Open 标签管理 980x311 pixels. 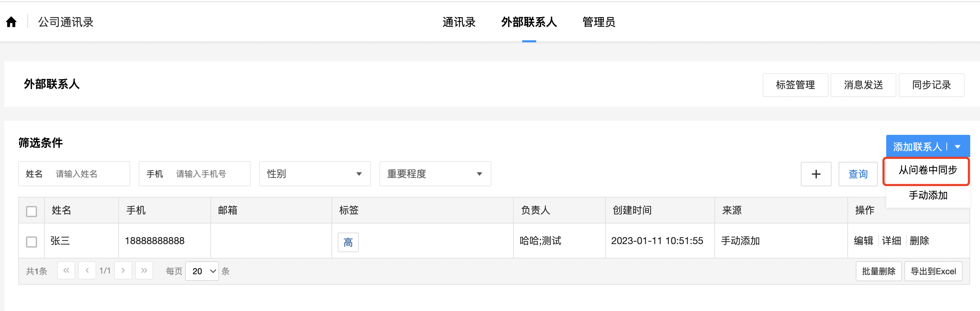(795, 85)
